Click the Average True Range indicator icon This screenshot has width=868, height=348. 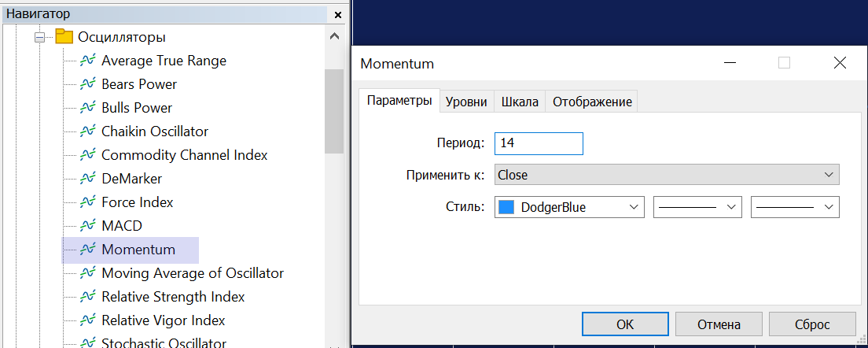pyautogui.click(x=87, y=61)
